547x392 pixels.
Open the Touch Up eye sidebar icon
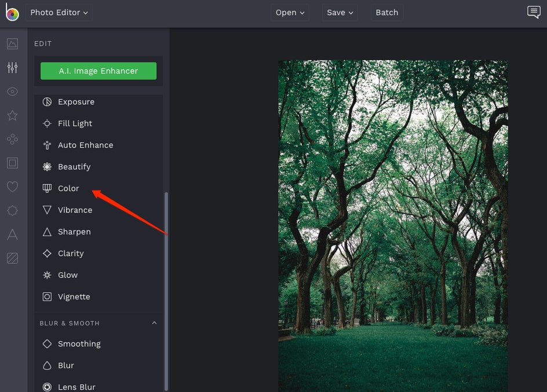13,91
